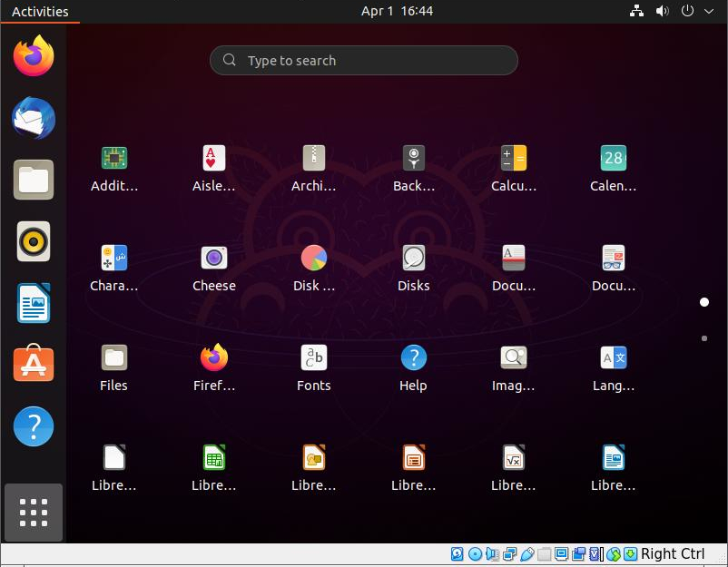Launch LibreOffice Calc spreadsheet icon
The height and width of the screenshot is (567, 728).
click(x=214, y=458)
